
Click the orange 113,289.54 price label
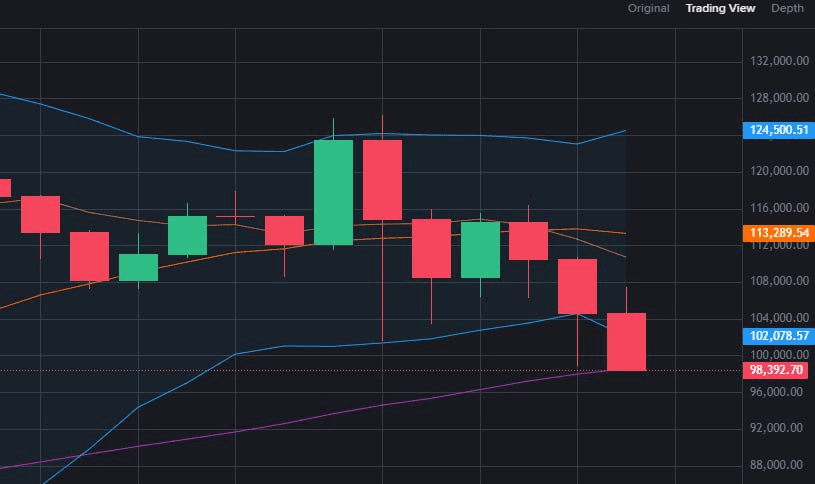(779, 233)
